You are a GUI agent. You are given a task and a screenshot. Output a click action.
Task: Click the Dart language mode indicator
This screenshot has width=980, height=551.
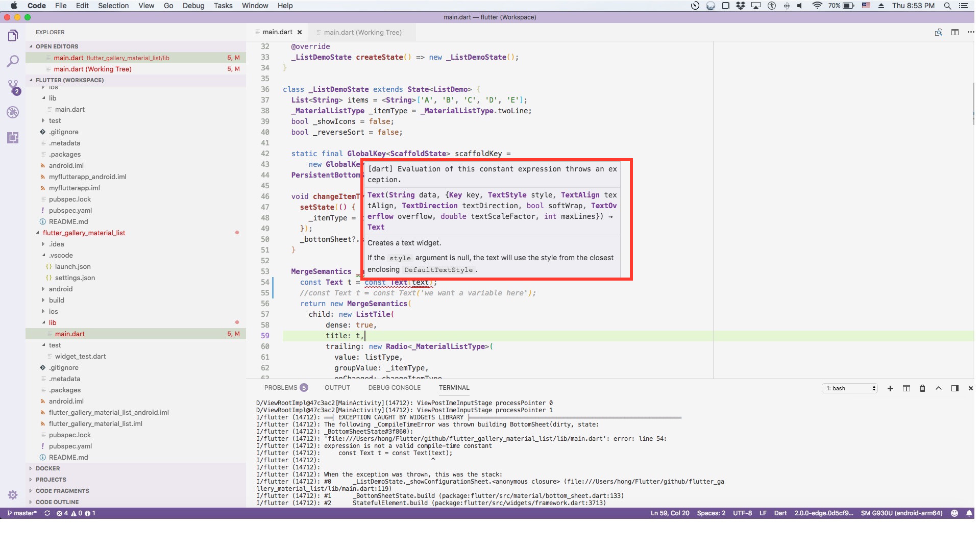(x=780, y=513)
